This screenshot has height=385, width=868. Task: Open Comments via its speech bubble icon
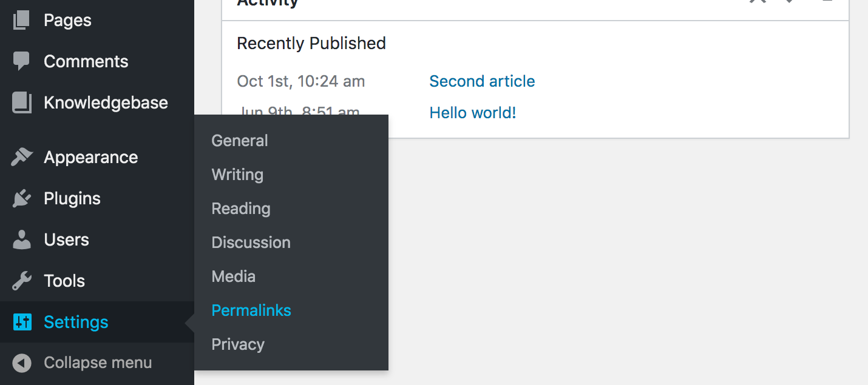(x=21, y=61)
